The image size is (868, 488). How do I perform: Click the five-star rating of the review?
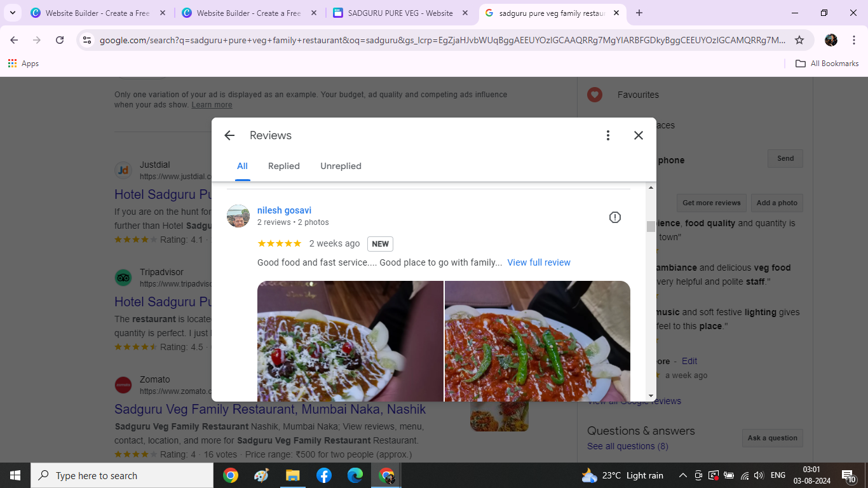(x=280, y=243)
